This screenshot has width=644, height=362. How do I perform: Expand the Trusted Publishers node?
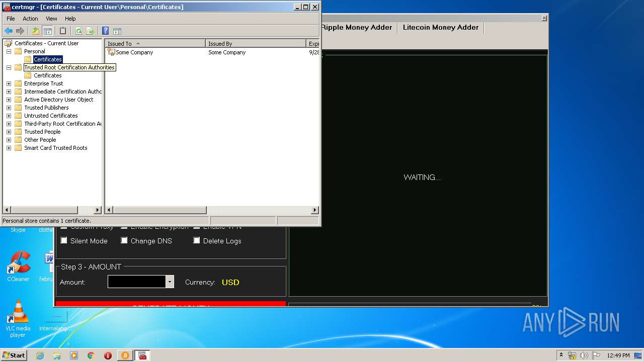[x=9, y=108]
